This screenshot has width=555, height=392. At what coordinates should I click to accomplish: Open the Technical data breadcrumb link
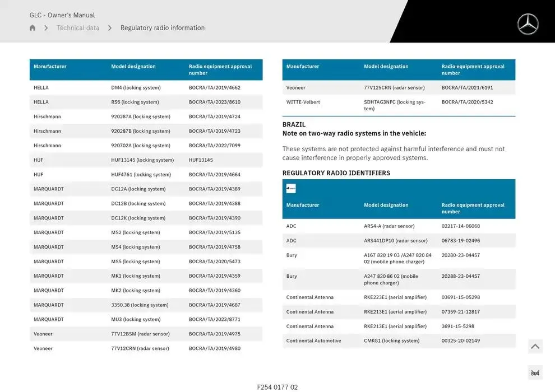[x=78, y=28]
